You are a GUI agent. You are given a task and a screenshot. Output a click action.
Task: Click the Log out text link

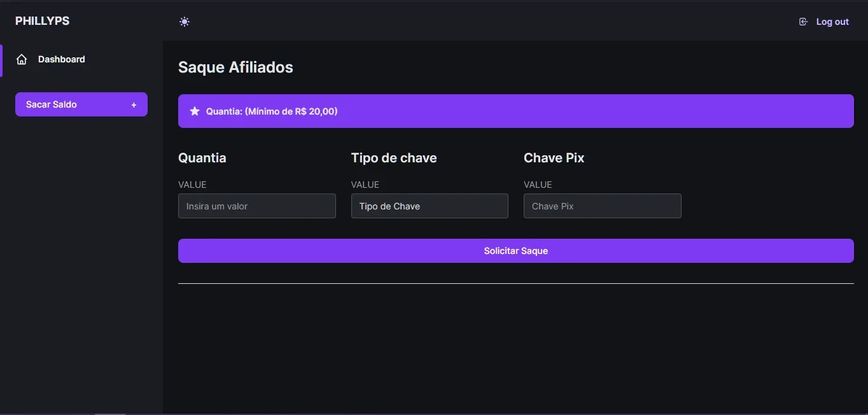832,22
